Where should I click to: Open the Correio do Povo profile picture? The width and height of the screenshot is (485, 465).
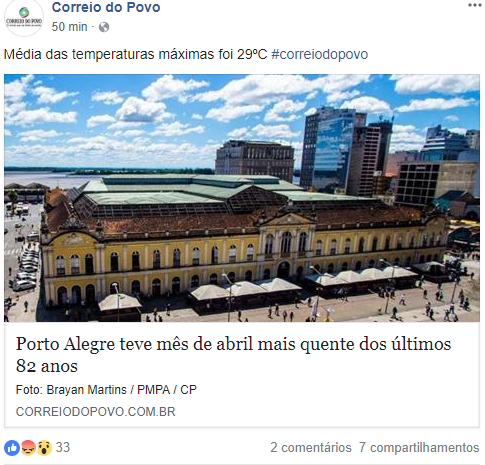(24, 17)
